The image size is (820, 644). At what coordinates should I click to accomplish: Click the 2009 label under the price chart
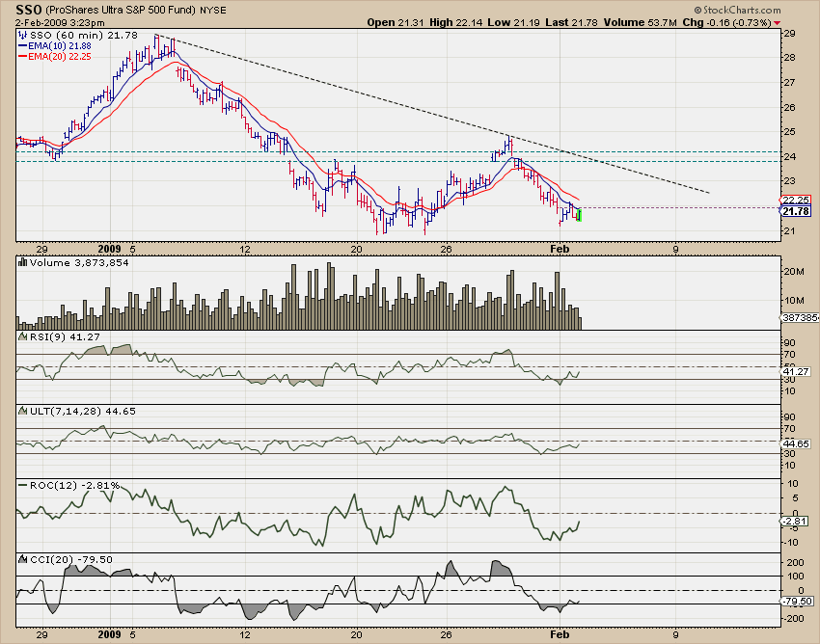coord(109,250)
